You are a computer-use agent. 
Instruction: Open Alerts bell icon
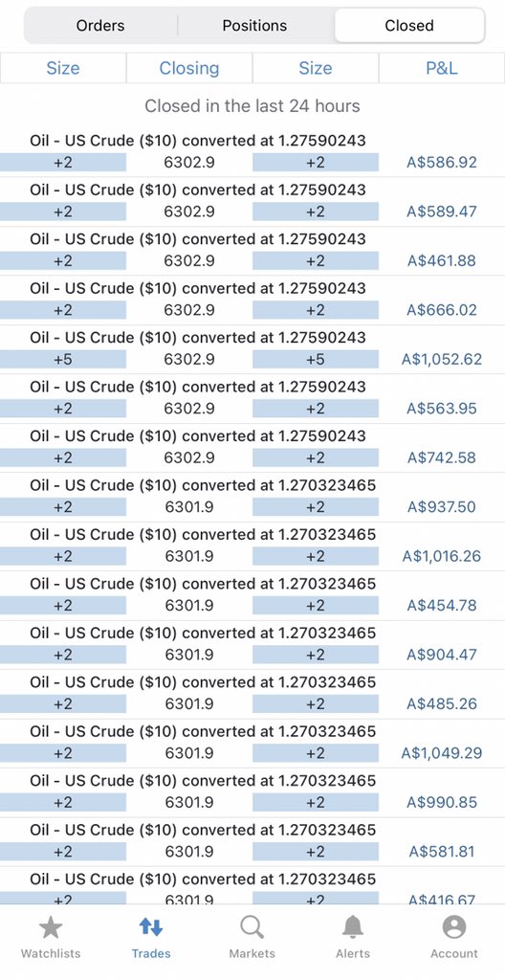353,927
